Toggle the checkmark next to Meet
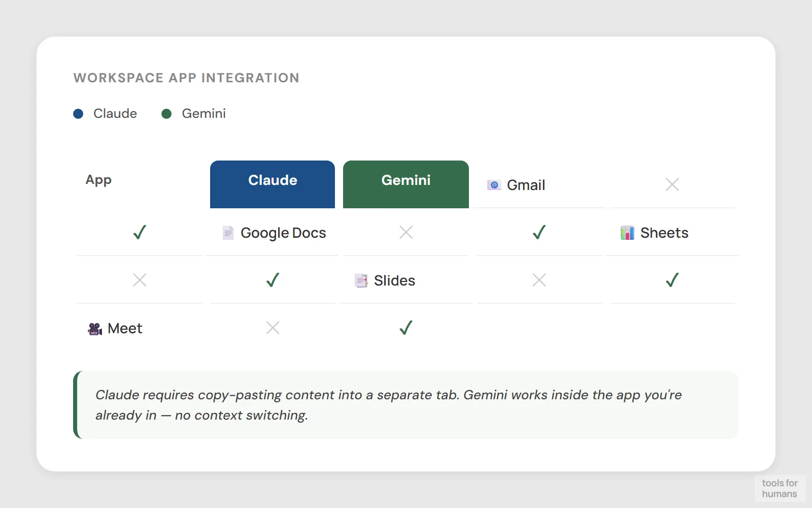The width and height of the screenshot is (812, 508). pos(405,328)
